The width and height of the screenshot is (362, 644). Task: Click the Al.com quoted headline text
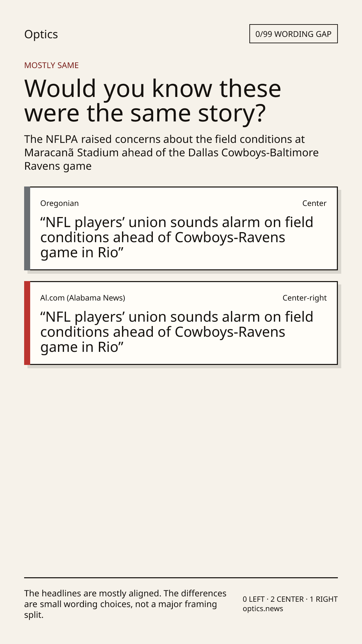pyautogui.click(x=177, y=332)
